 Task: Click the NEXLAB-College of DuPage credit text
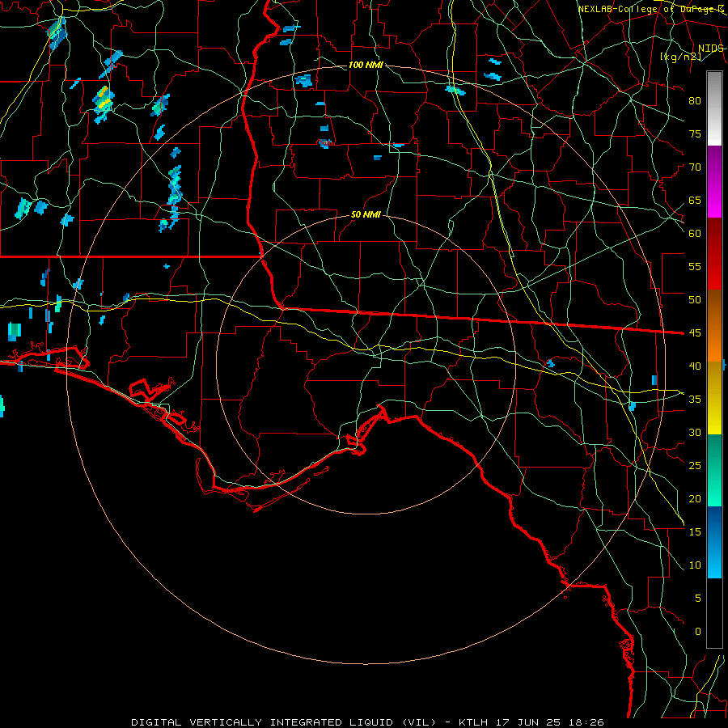point(650,9)
